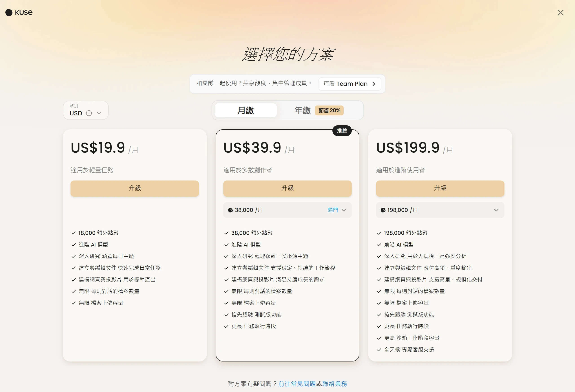575x392 pixels.
Task: Click the checkmark beside 38,000 額外點數
Action: tap(226, 233)
